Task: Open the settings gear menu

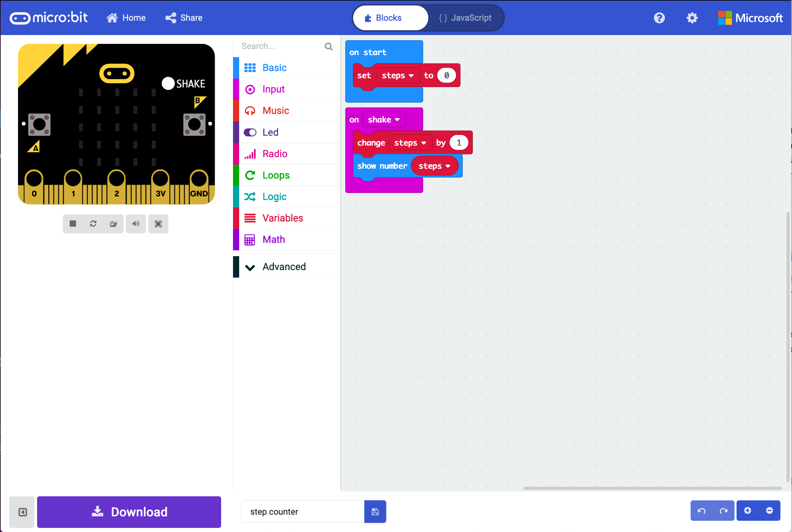Action: [692, 18]
